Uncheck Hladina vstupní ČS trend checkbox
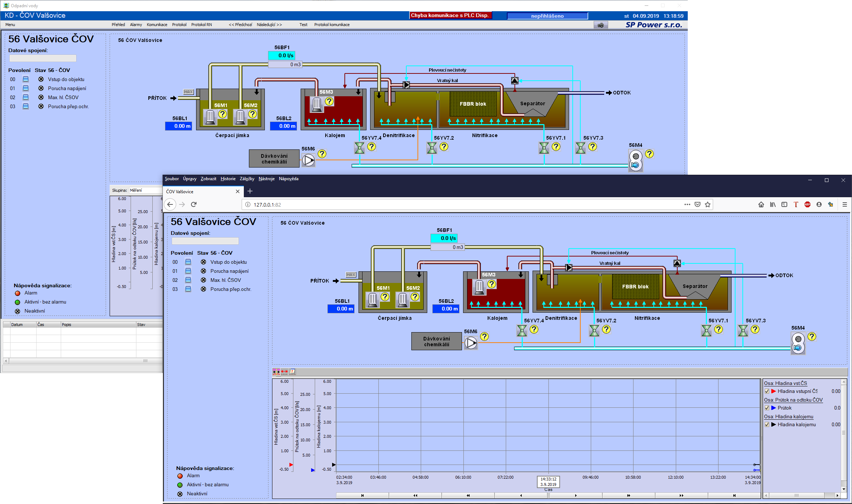This screenshot has height=504, width=852. coord(767,391)
